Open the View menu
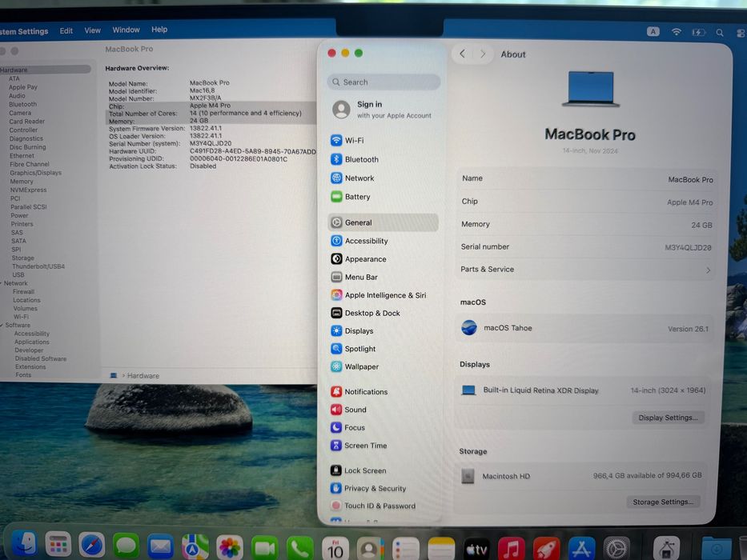 click(92, 30)
